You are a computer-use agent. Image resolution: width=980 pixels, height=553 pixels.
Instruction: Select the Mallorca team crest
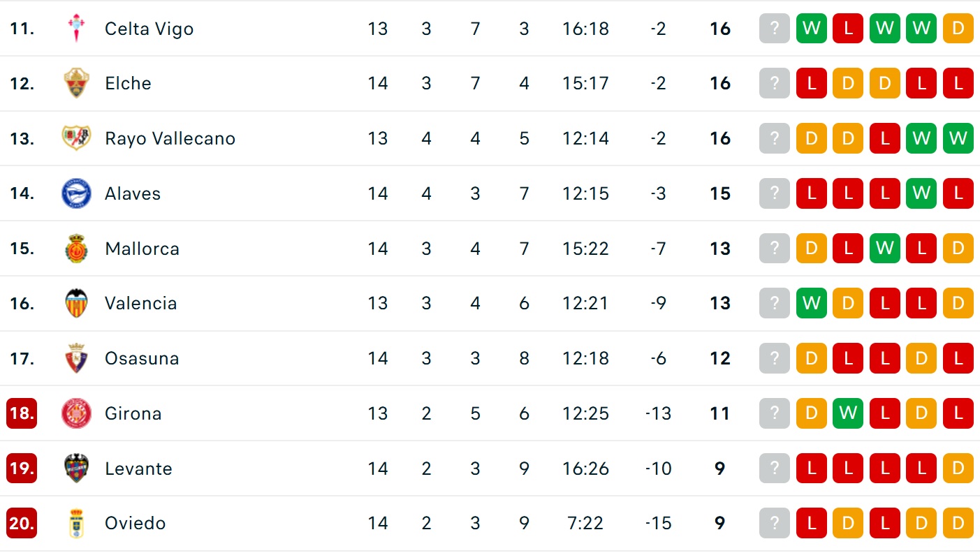[x=76, y=249]
